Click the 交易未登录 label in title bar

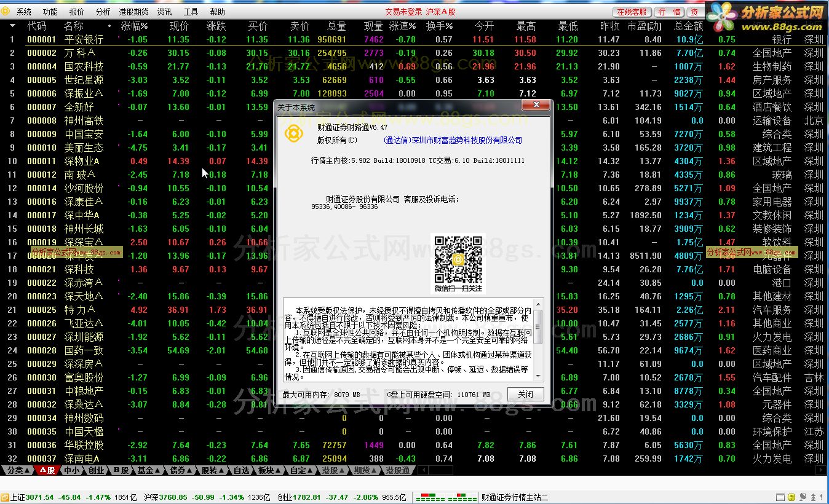coord(403,12)
